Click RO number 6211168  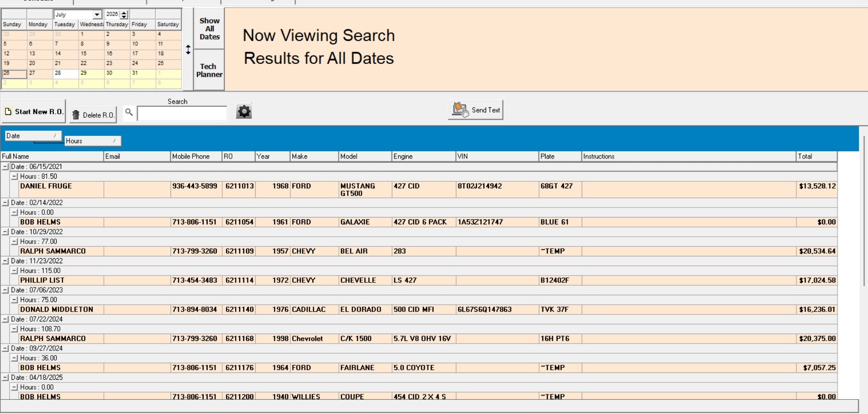click(x=239, y=339)
